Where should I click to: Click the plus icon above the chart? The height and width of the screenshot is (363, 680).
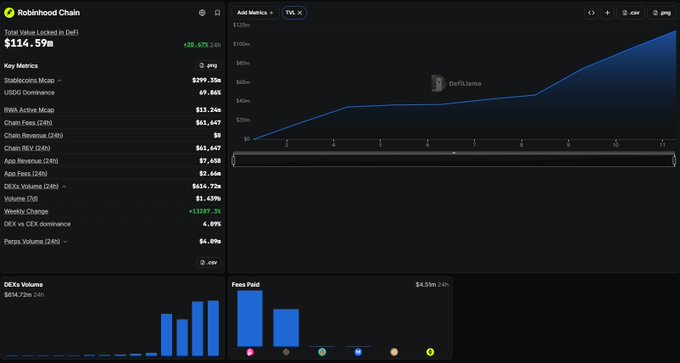pyautogui.click(x=607, y=13)
